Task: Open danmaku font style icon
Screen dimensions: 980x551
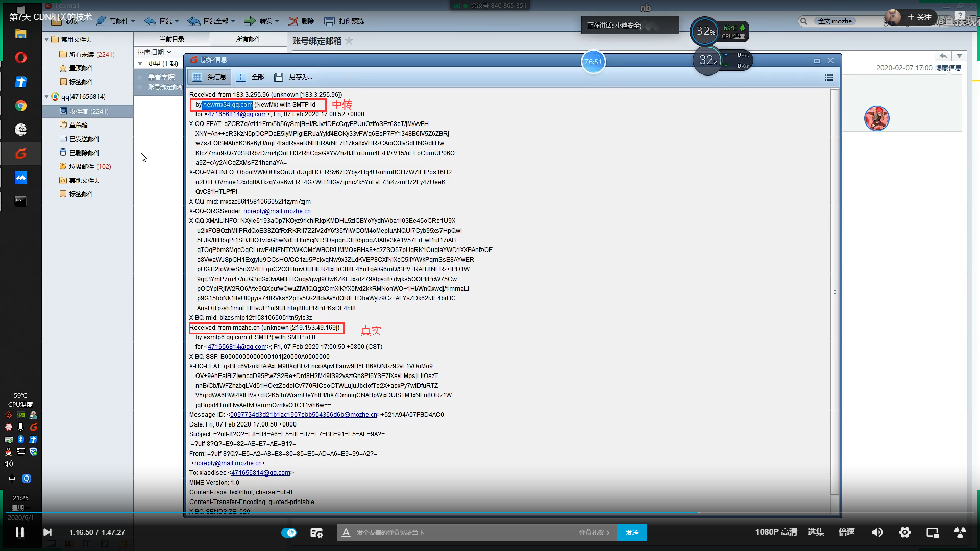Action: (346, 532)
